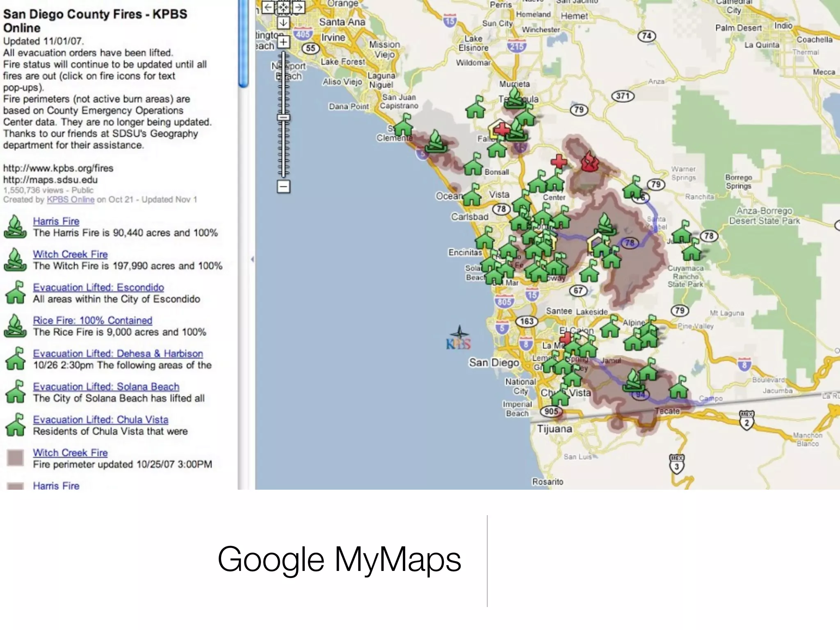Click the KPBS Online creator link
Screen dimensions: 840x630
(x=71, y=200)
